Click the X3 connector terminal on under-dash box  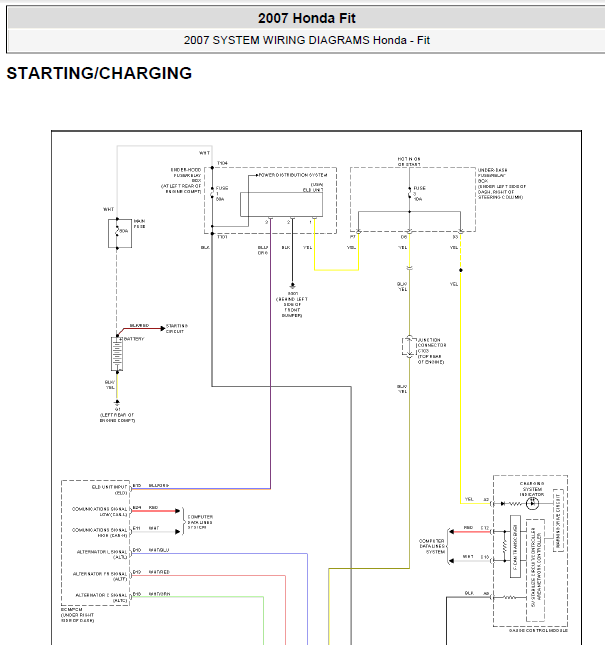coord(461,232)
